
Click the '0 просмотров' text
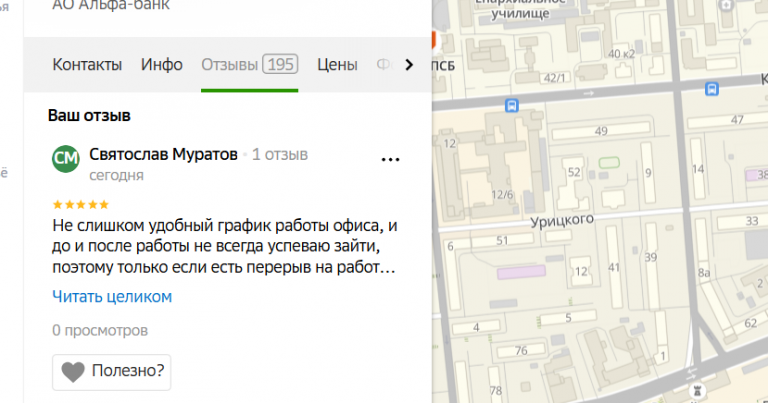point(100,331)
